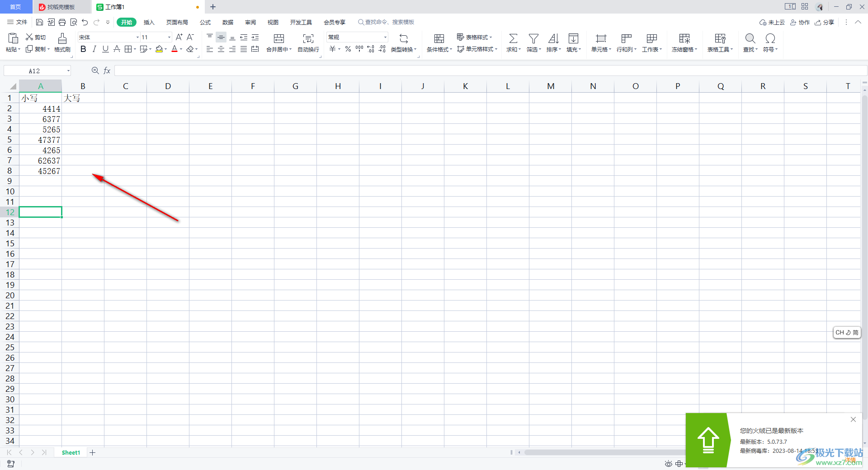Undo the last action
The width and height of the screenshot is (868, 470).
85,22
